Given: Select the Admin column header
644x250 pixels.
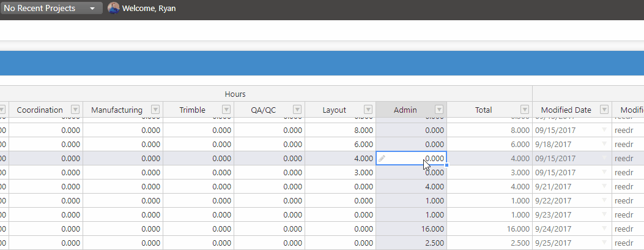Looking at the screenshot, I should click(405, 110).
